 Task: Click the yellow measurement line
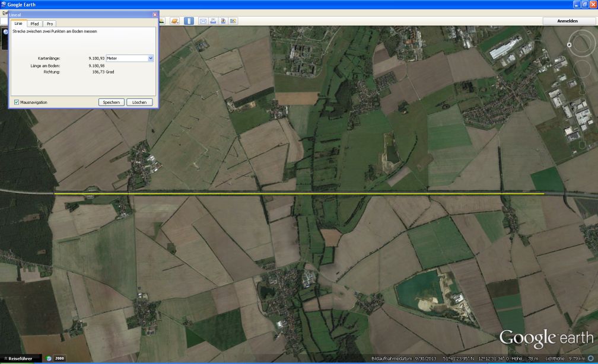(x=300, y=194)
